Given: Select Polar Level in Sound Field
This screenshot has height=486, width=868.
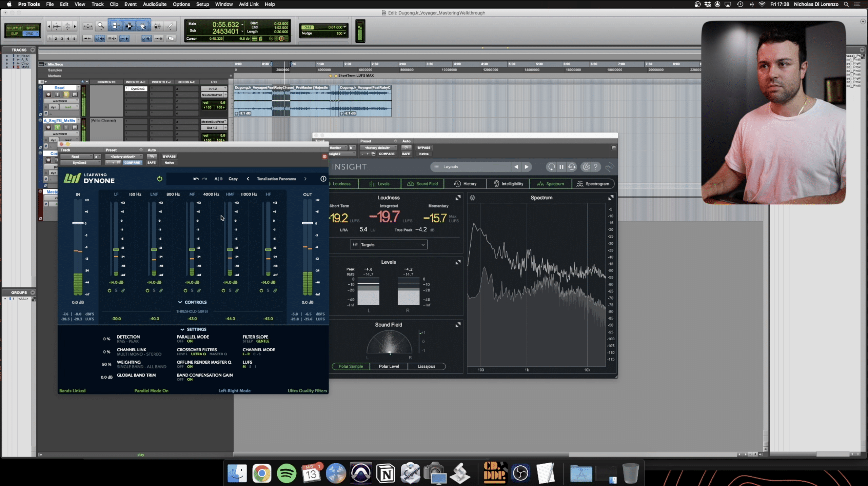Looking at the screenshot, I should [389, 366].
